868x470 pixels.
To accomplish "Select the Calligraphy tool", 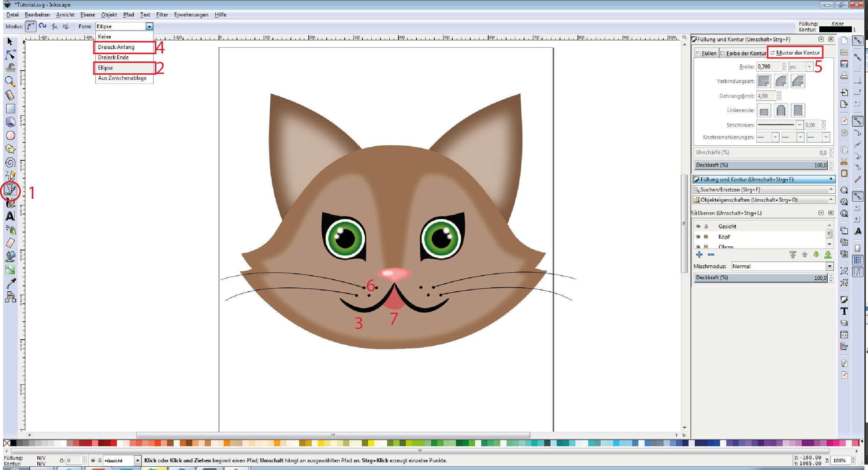I will (x=10, y=203).
